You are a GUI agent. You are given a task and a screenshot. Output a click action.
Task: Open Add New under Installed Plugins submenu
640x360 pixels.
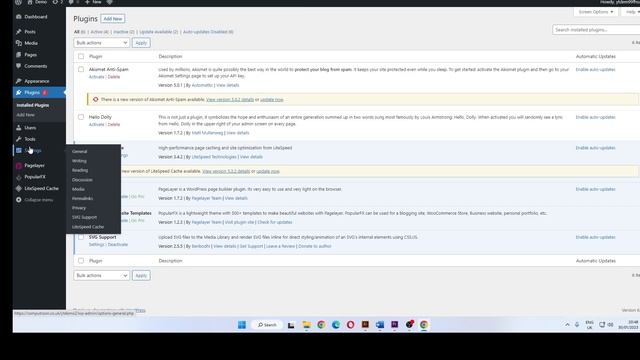pyautogui.click(x=25, y=115)
